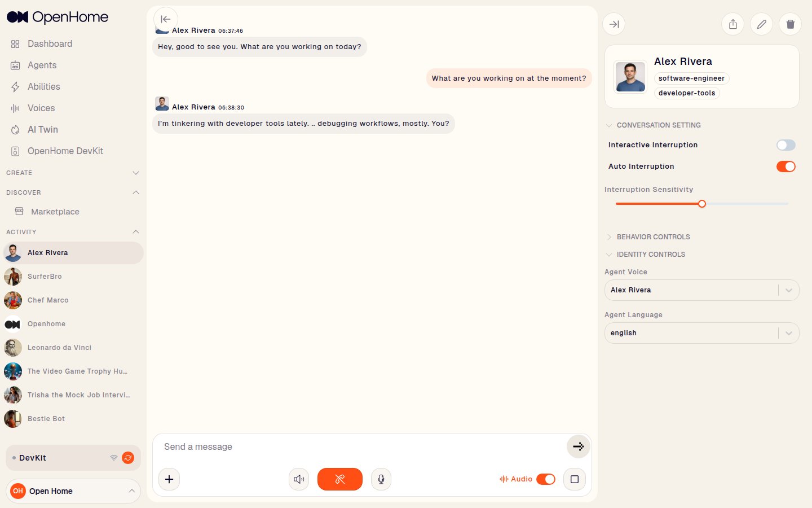Open the Abilities menu item

coord(43,86)
